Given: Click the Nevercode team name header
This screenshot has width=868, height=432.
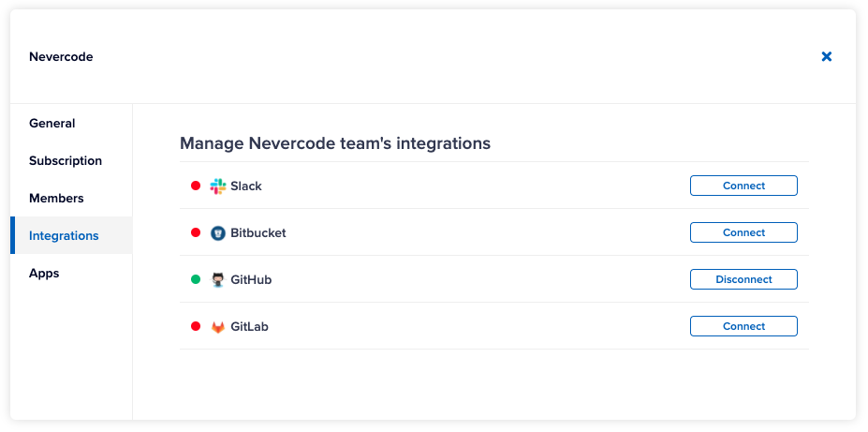Looking at the screenshot, I should tap(61, 56).
